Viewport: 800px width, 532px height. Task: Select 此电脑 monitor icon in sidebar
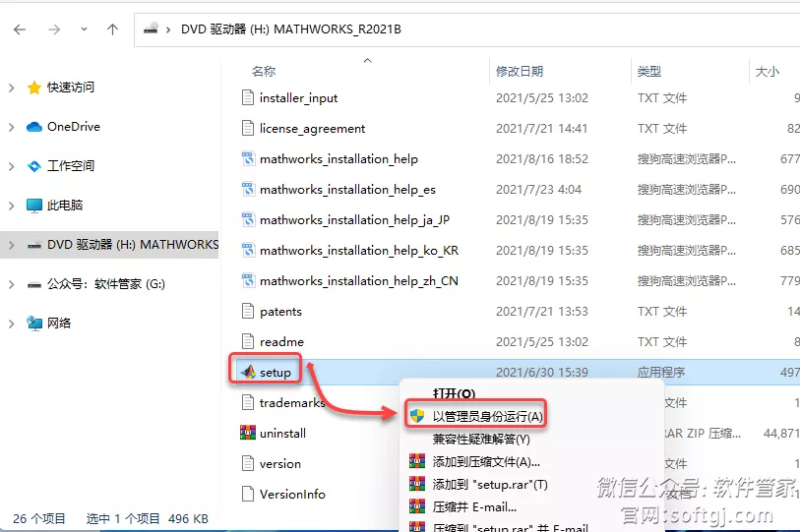[x=34, y=206]
